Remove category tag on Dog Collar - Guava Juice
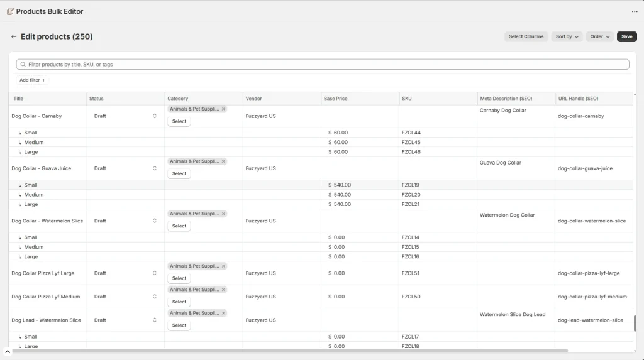644x360 pixels. [223, 161]
